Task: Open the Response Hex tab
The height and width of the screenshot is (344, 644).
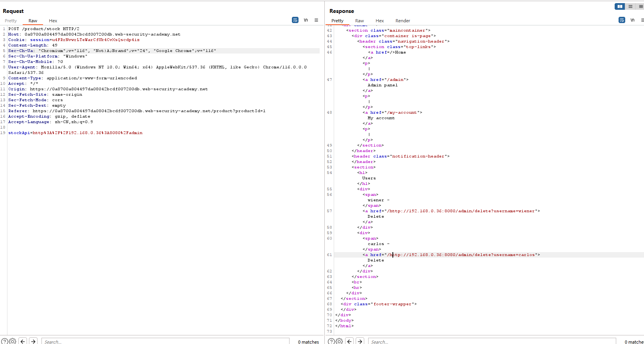Action: click(x=380, y=21)
